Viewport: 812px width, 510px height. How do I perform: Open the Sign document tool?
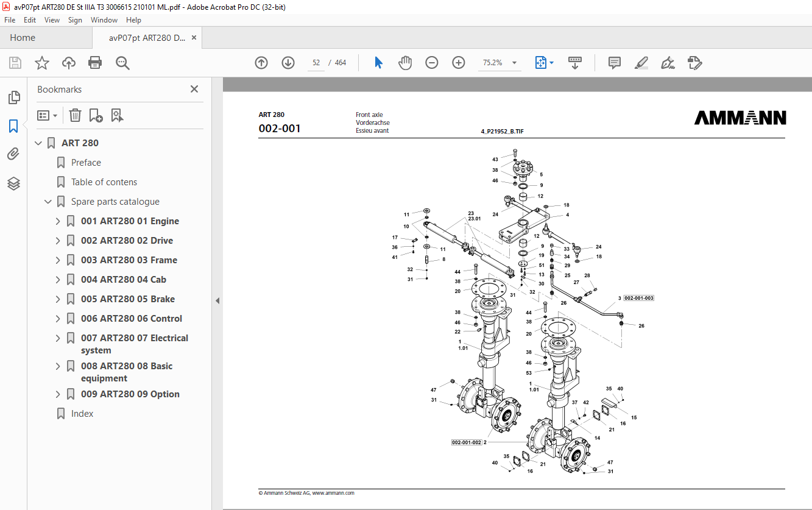click(668, 63)
